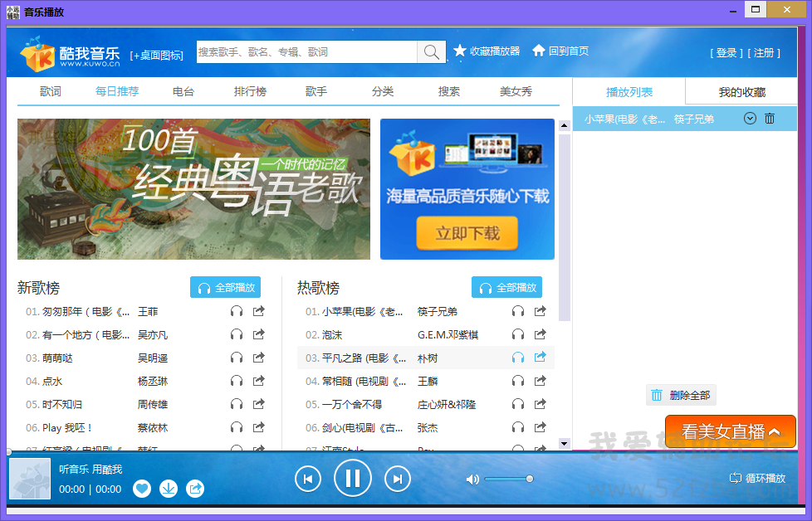
Task: Play 剑心 via its headphone icon
Action: pos(518,427)
